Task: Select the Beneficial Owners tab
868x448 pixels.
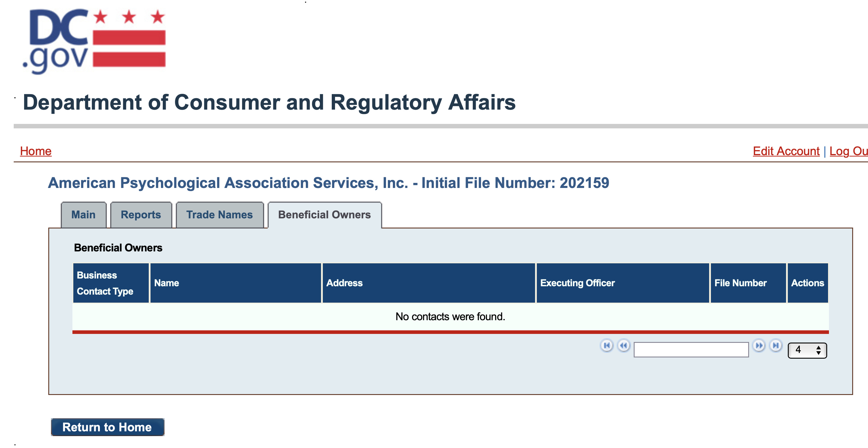Action: tap(324, 215)
